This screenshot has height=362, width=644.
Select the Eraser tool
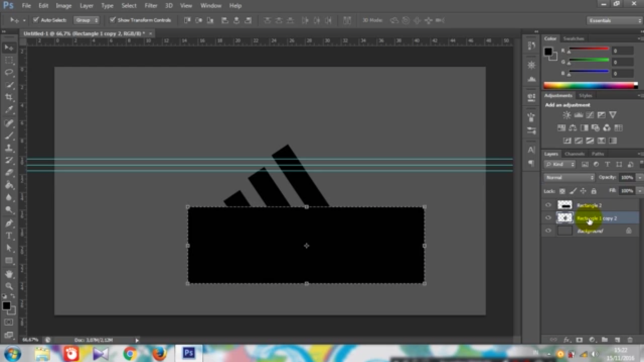[9, 172]
